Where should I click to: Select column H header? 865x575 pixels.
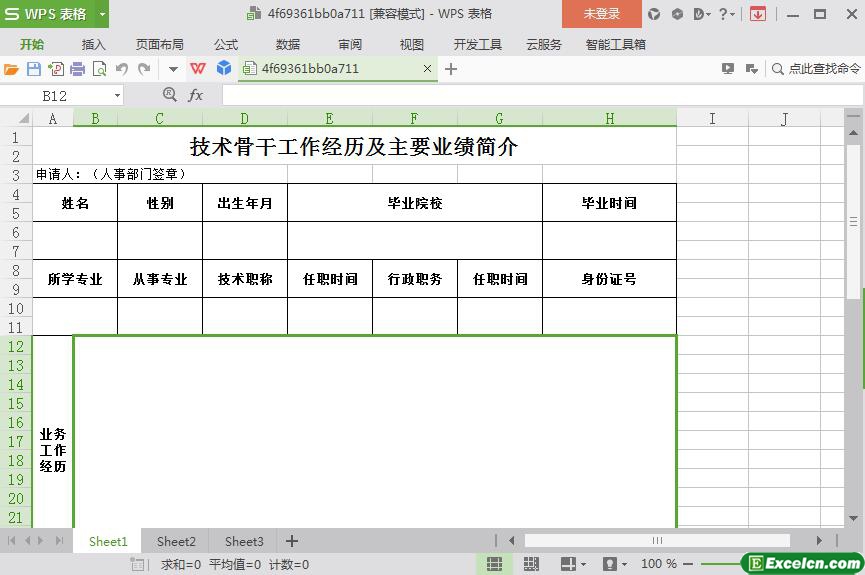[610, 118]
